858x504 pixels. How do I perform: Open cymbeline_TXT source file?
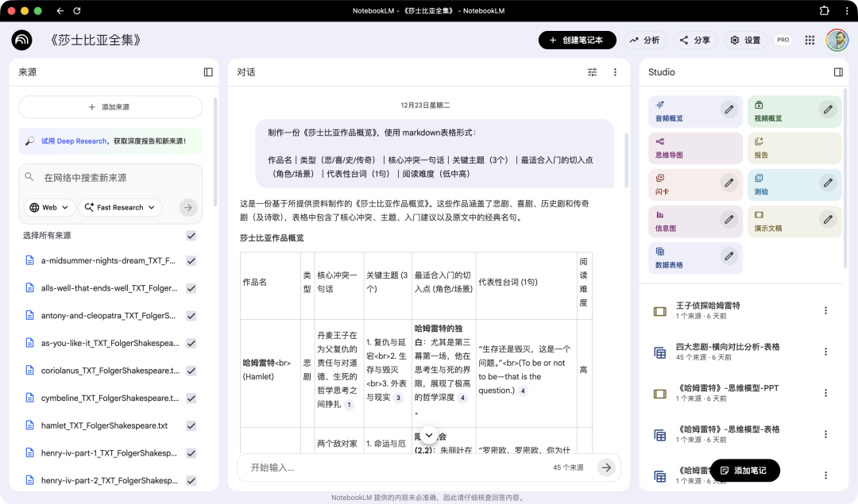(x=110, y=398)
